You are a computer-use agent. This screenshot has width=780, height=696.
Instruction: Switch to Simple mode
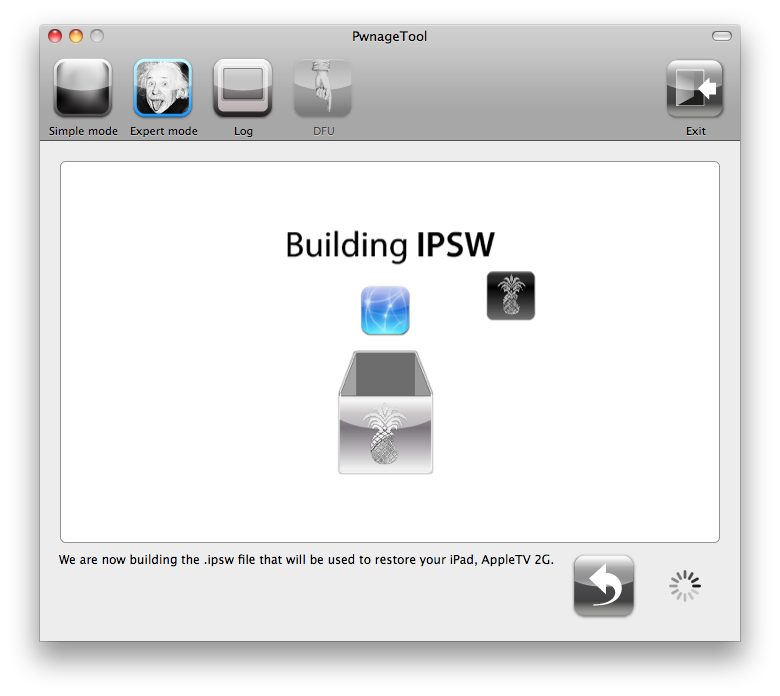tap(83, 88)
